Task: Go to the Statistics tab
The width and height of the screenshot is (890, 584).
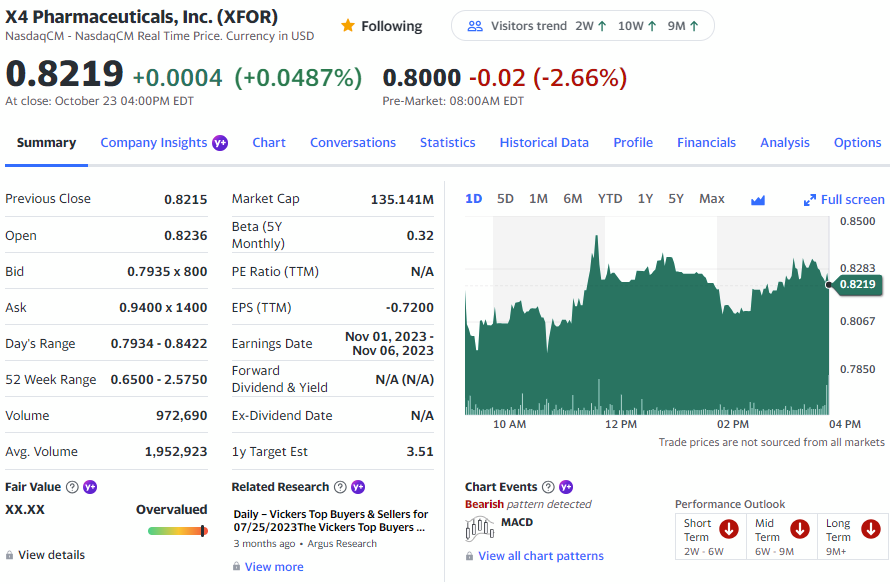Action: point(448,143)
